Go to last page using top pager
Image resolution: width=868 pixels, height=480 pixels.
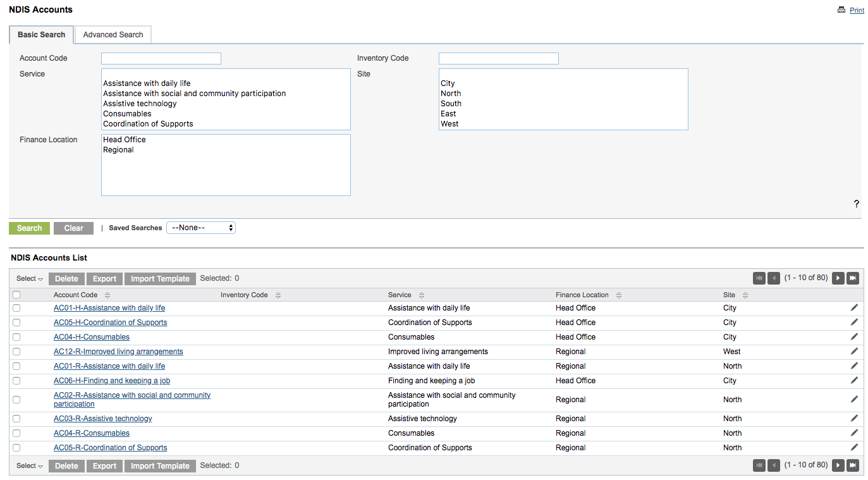853,278
